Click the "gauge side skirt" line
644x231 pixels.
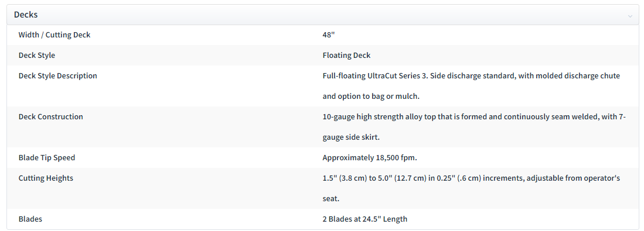click(351, 137)
